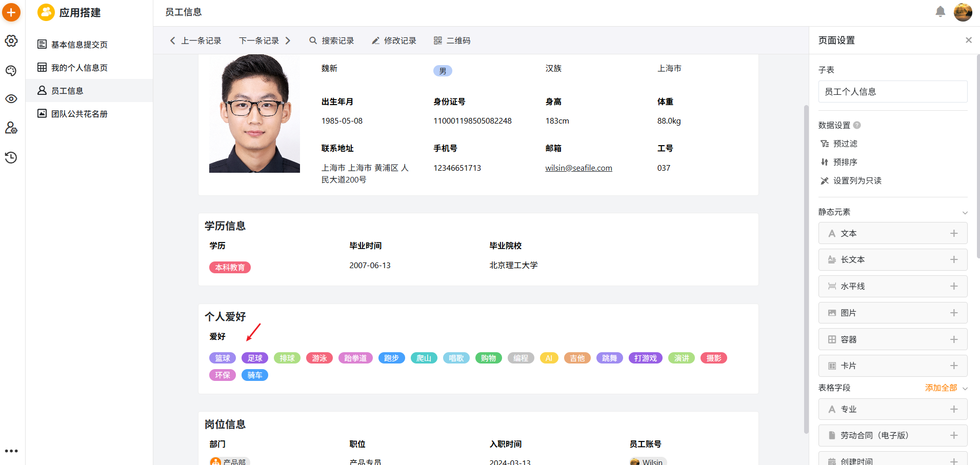Image resolution: width=980 pixels, height=465 pixels.
Task: Expand the 表格字段 chevron
Action: pyautogui.click(x=965, y=388)
